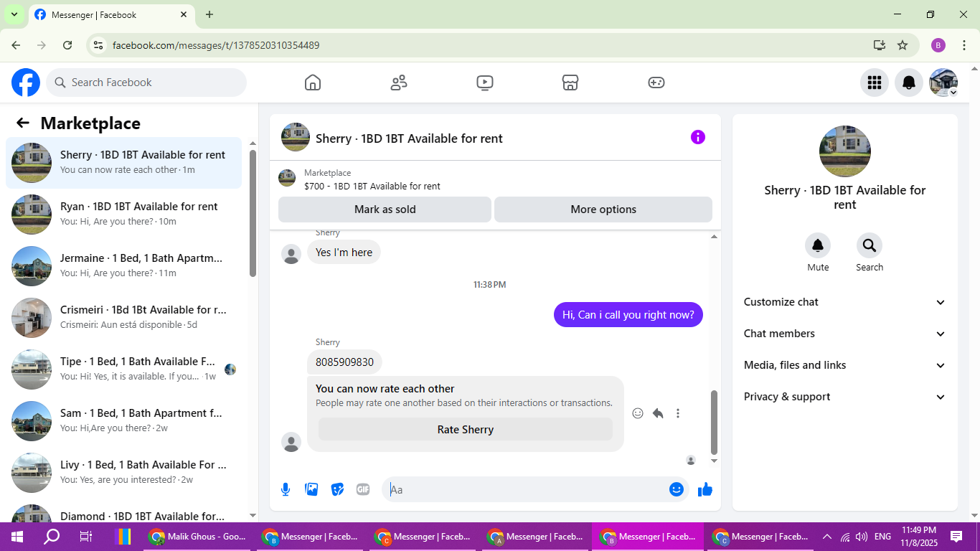980x551 pixels.
Task: Open the Gaming icon in top navigation
Action: click(x=656, y=83)
